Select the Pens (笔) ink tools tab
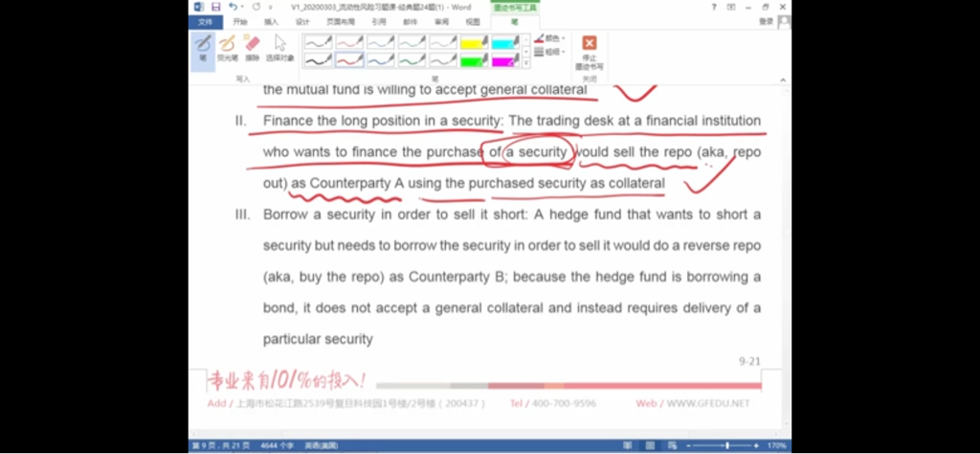980x454 pixels. (514, 22)
